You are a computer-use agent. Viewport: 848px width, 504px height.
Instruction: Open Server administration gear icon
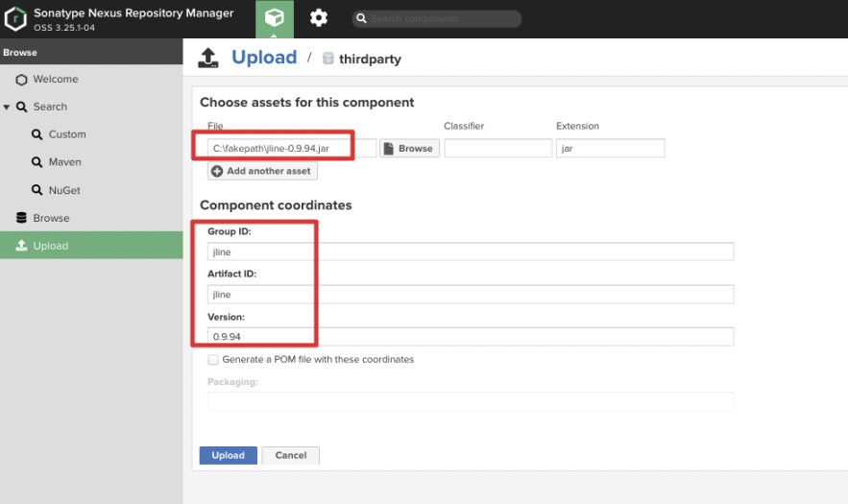(x=319, y=18)
